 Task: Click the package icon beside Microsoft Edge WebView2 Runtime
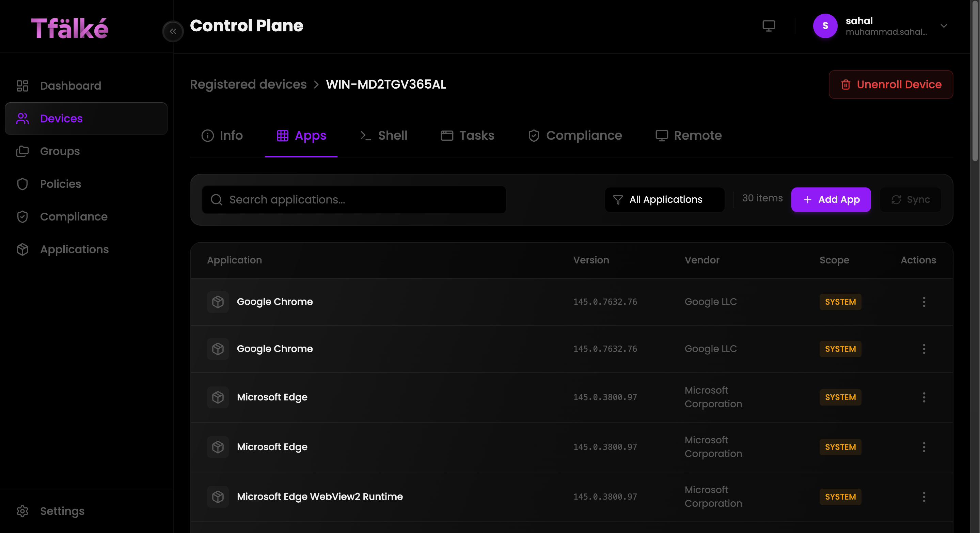[x=218, y=497]
